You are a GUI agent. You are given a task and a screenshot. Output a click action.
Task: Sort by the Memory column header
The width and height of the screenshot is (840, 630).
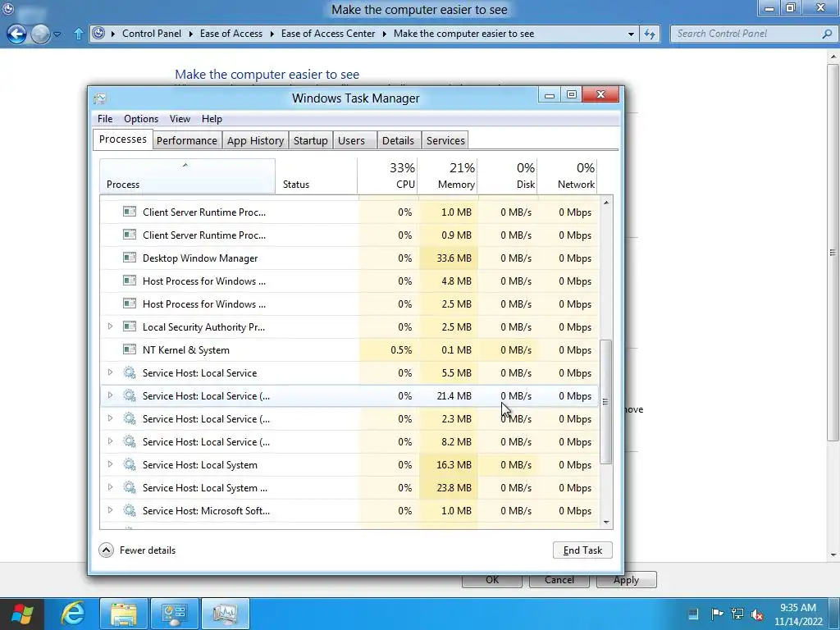pos(447,176)
